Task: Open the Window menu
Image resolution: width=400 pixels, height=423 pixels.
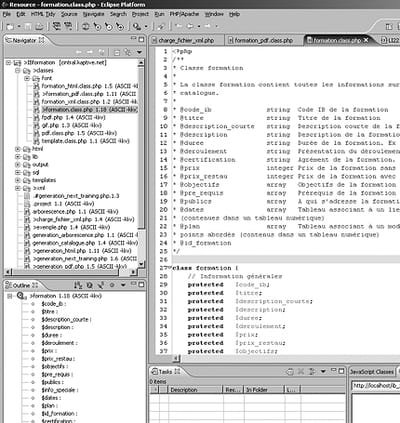Action: coord(214,14)
